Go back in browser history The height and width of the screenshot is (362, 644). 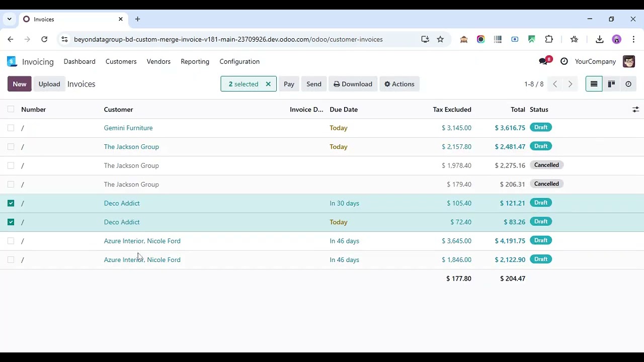point(11,39)
